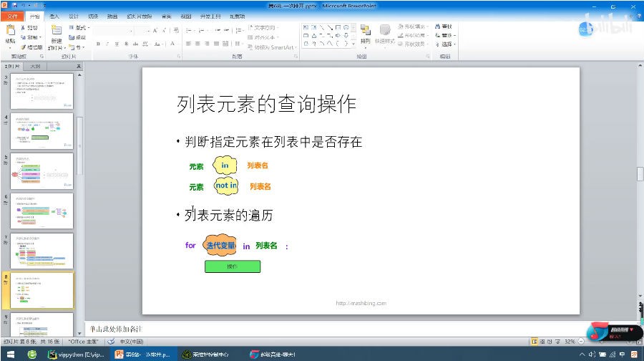Expand the Layout (版式) dropdown
This screenshot has height=361, width=644.
click(79, 27)
